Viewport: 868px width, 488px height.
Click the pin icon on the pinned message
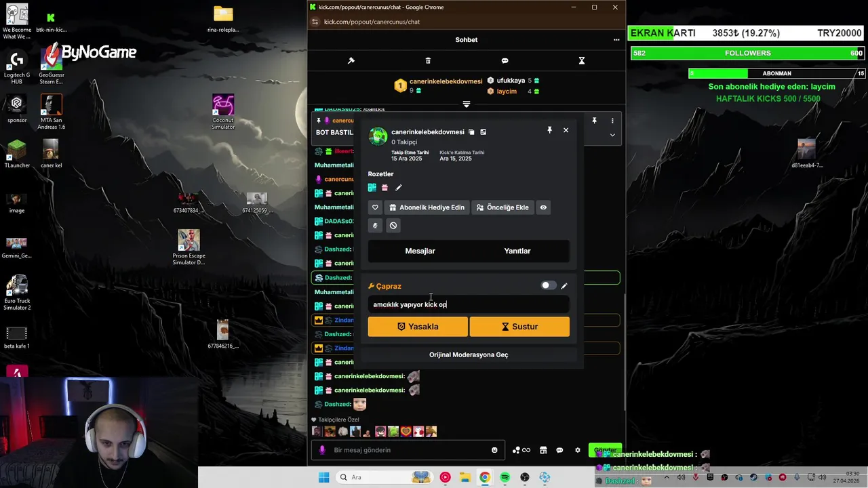click(594, 121)
